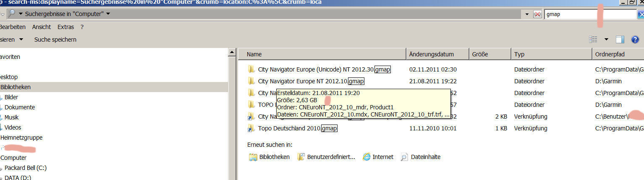Select Heimnetzgruppe in navigation pane
The width and height of the screenshot is (644, 180).
(21, 138)
